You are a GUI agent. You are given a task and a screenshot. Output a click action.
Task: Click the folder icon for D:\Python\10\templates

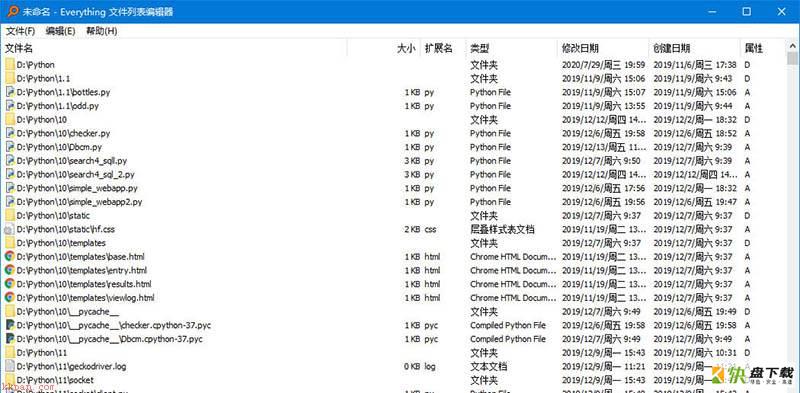10,243
